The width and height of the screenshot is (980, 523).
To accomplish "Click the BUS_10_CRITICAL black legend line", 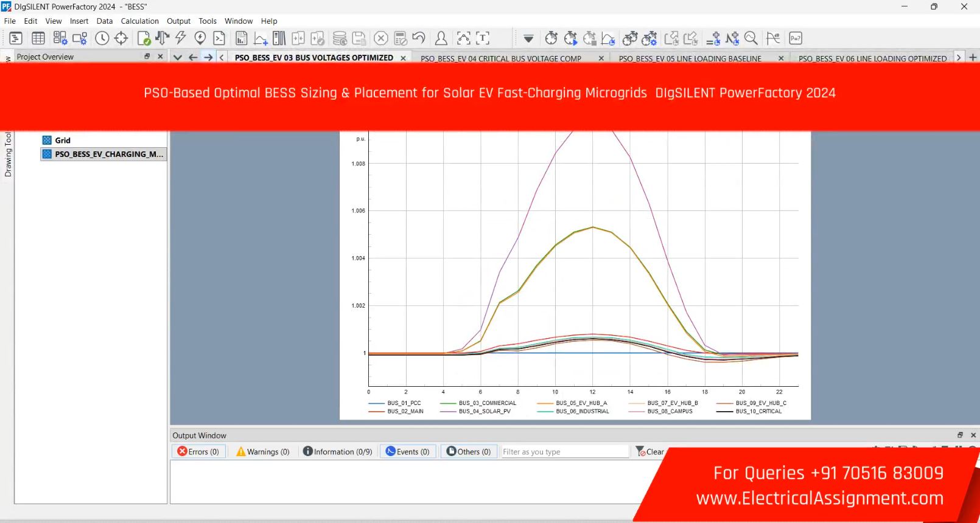I will tap(724, 412).
